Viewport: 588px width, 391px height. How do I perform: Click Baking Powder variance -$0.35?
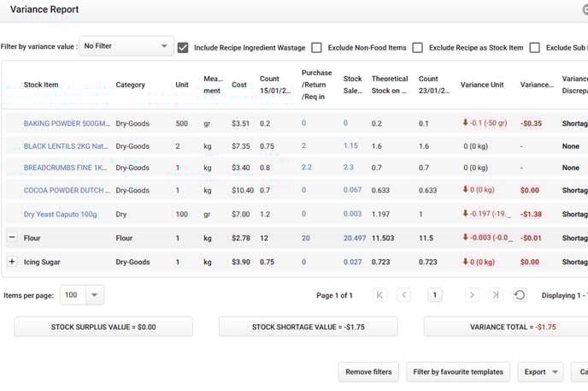(x=531, y=123)
